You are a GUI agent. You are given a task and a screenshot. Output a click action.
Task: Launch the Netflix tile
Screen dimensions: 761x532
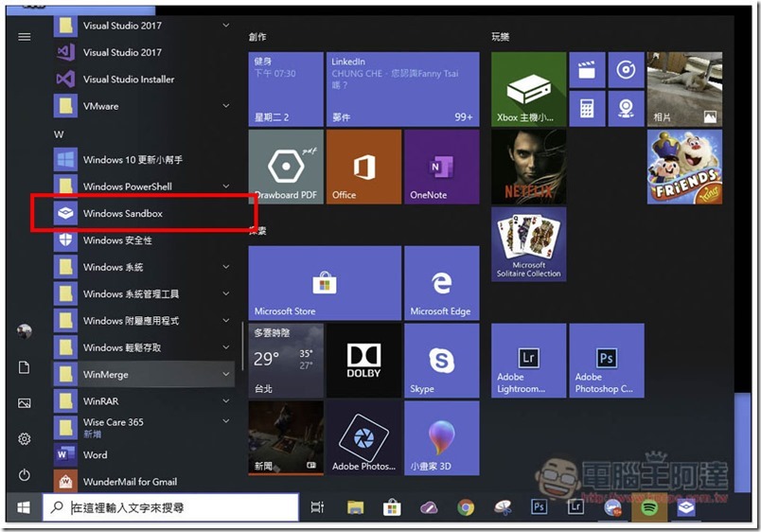(528, 167)
